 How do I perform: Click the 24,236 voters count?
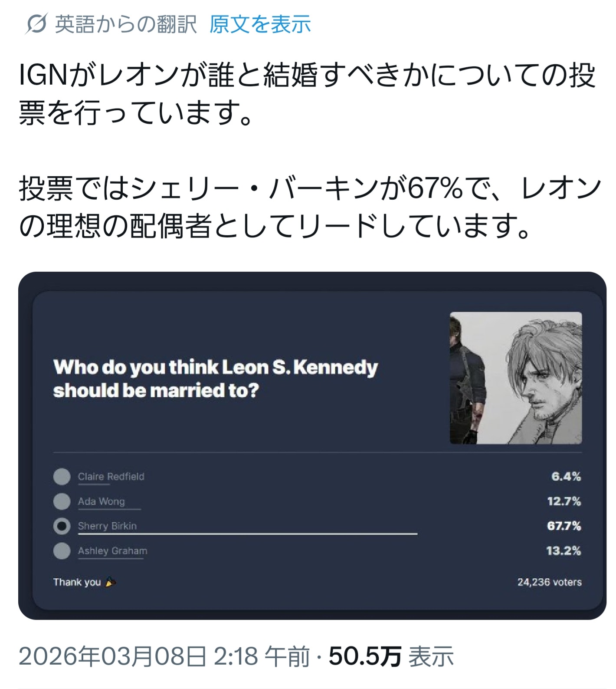click(x=549, y=582)
